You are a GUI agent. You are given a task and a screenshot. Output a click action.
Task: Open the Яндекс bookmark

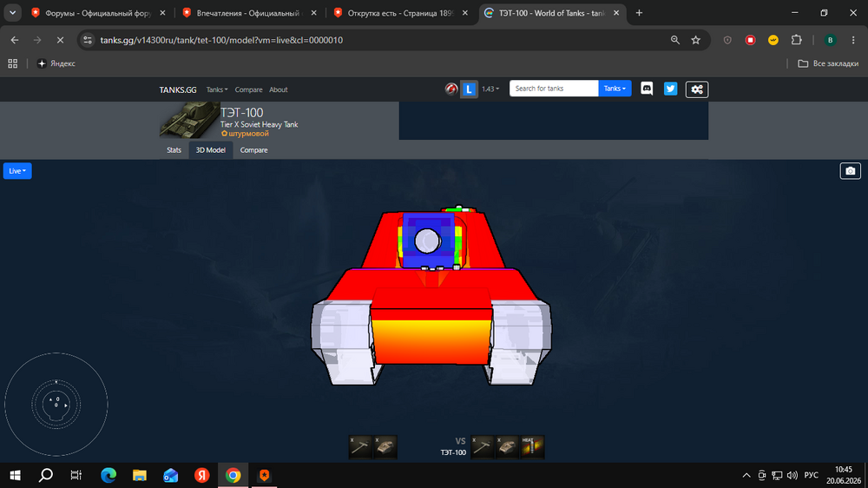coord(56,63)
